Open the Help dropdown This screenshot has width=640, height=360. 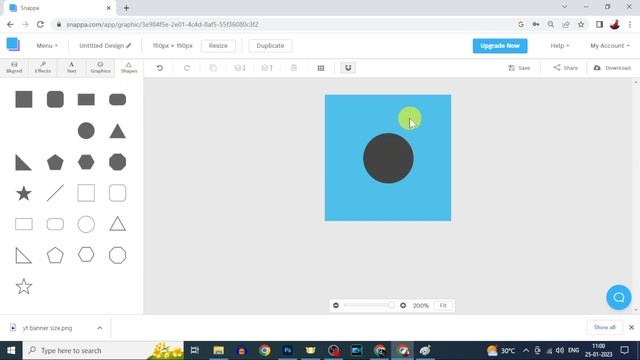click(x=560, y=46)
